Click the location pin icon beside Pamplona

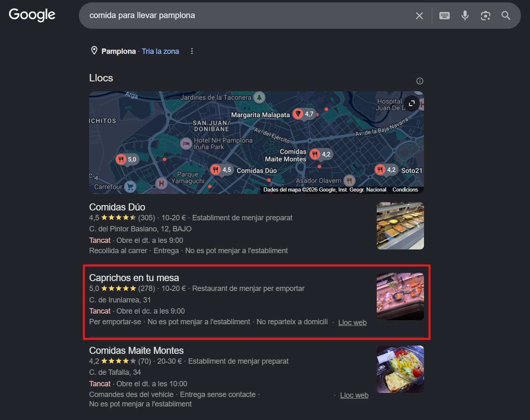coord(94,51)
